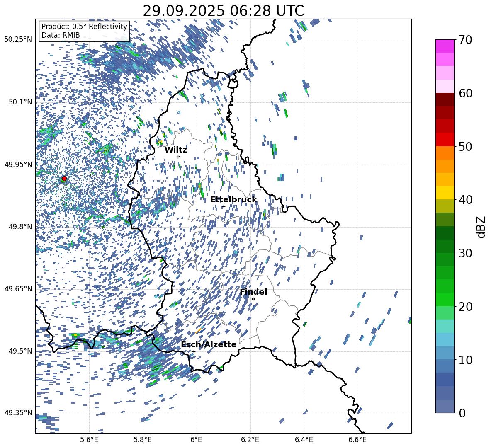
Task: Click the colorbar tick label 20
Action: (x=466, y=307)
